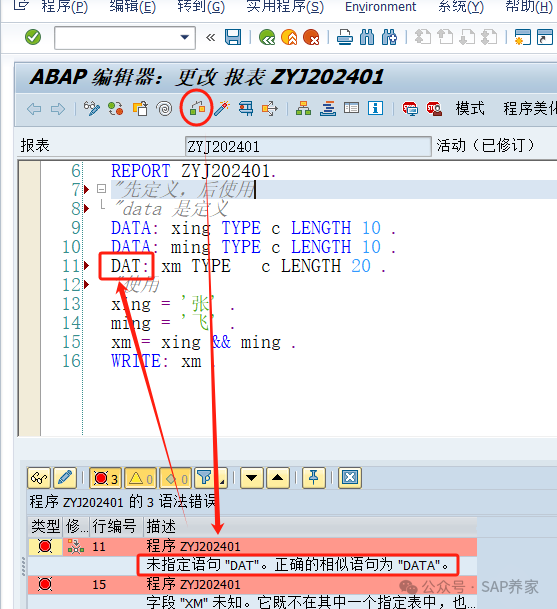Open 实用程序(S) menu
Image resolution: width=557 pixels, height=609 pixels.
(x=285, y=7)
